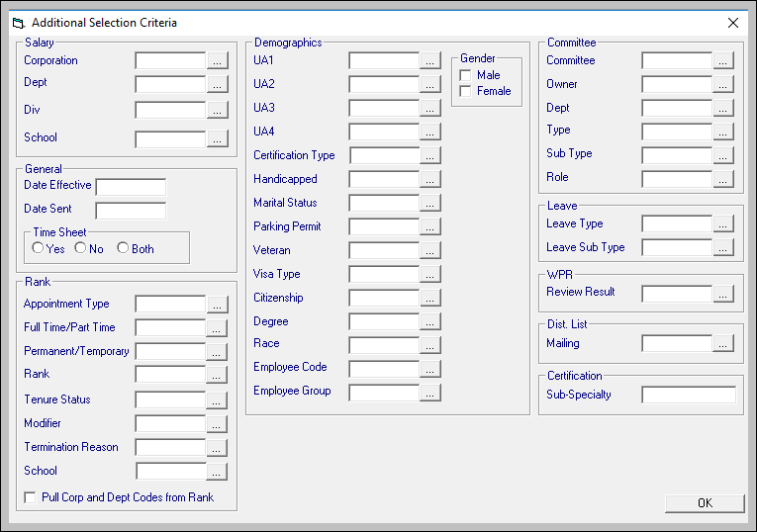Open Committee Type ellipsis button
Viewport: 757px width, 532px height.
723,132
